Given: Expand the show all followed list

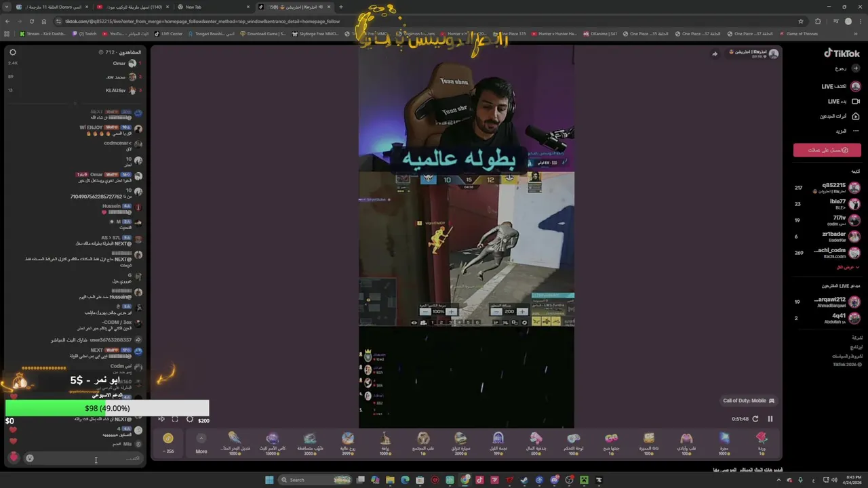Looking at the screenshot, I should [x=848, y=267].
